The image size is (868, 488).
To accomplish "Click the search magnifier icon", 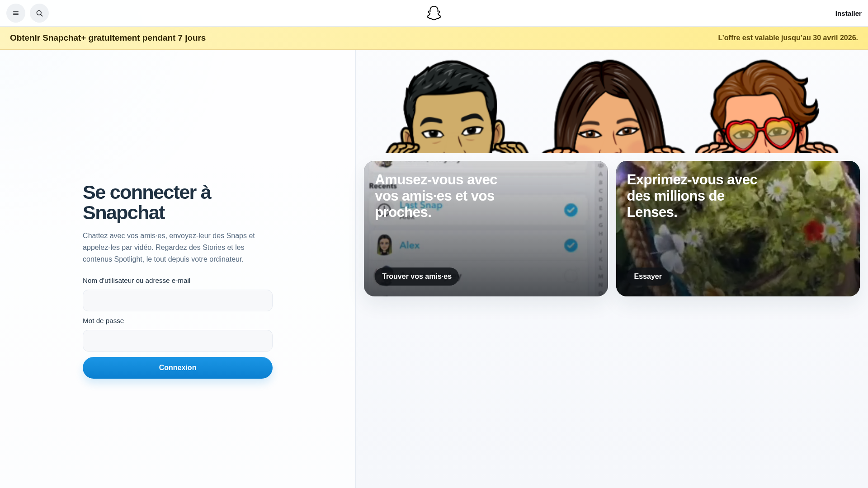I will pos(39,13).
